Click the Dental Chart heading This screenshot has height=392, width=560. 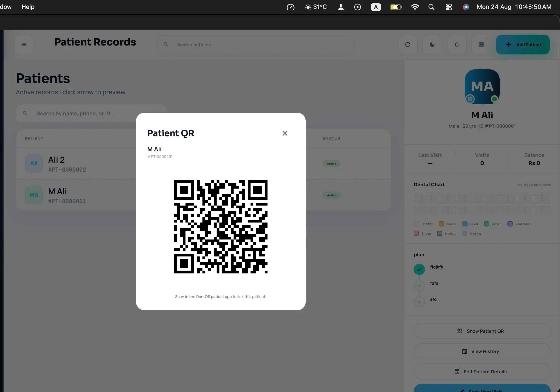[429, 185]
